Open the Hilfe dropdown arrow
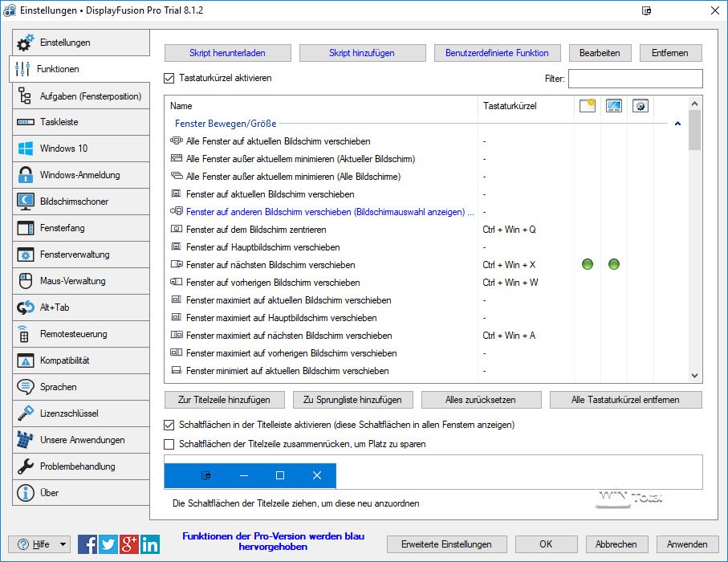The width and height of the screenshot is (728, 562). [63, 544]
